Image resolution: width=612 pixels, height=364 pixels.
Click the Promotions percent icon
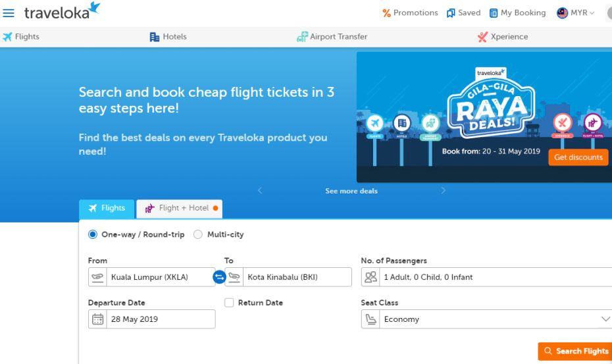[x=387, y=13]
